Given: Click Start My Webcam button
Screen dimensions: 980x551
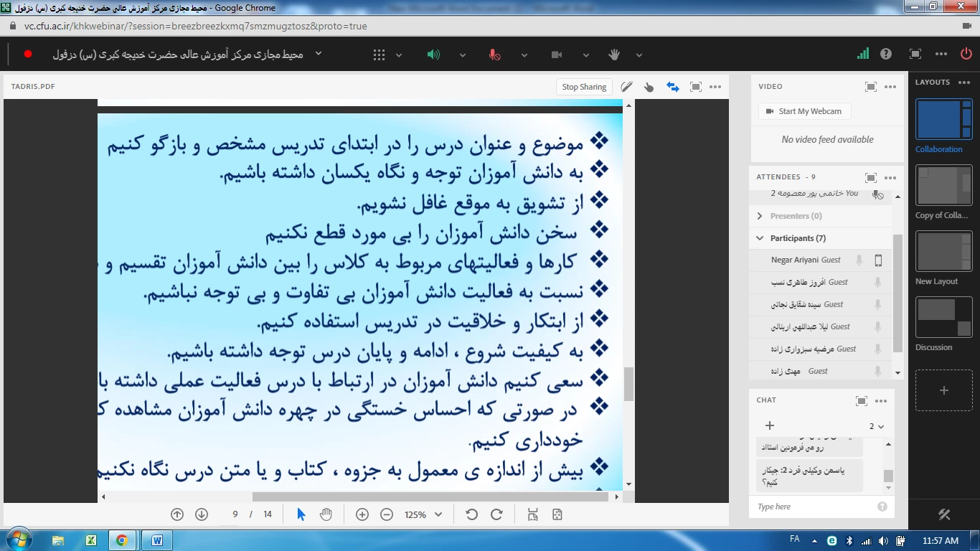Looking at the screenshot, I should click(x=804, y=111).
